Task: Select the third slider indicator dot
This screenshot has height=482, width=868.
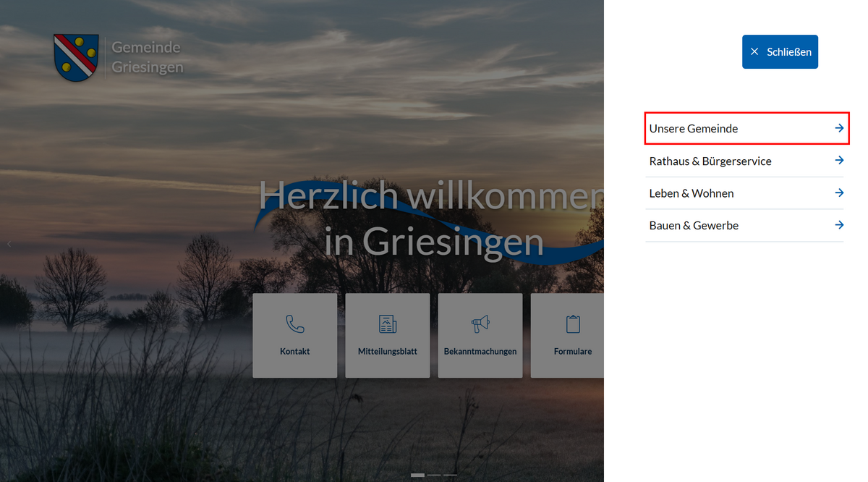Action: click(450, 475)
